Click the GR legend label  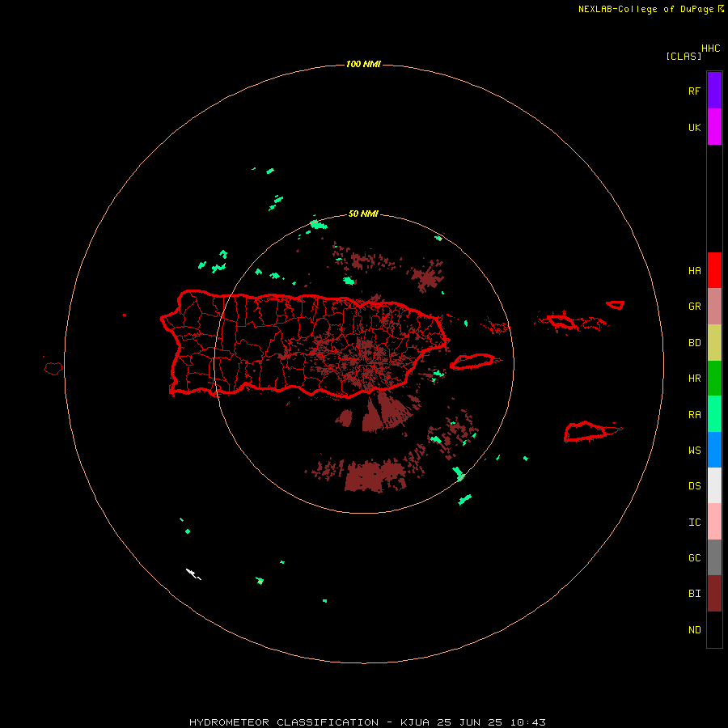[694, 307]
